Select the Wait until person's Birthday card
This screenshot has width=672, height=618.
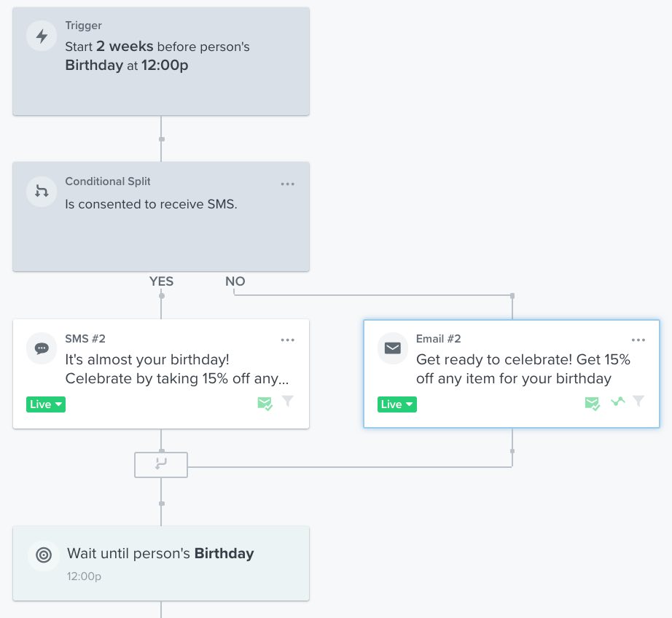click(160, 563)
